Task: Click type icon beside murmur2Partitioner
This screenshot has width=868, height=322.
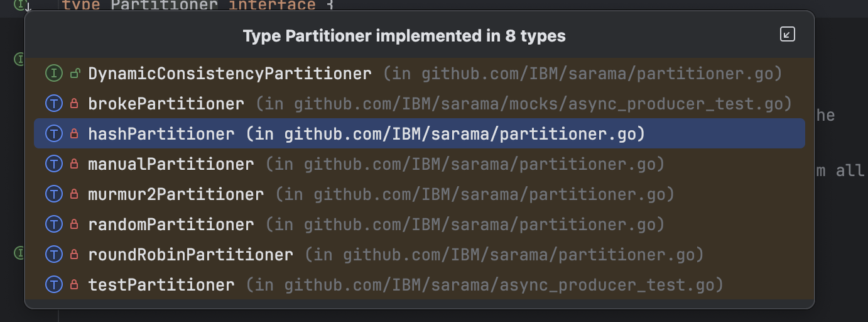Action: 54,194
